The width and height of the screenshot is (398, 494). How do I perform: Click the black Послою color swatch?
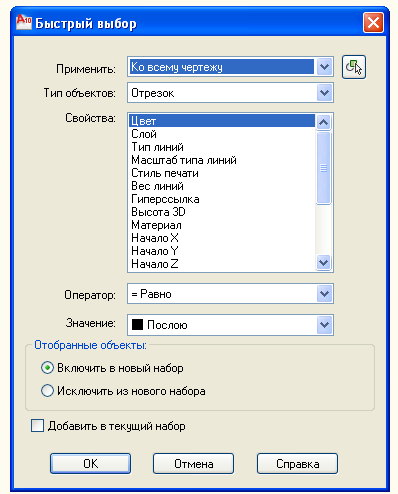(x=137, y=325)
